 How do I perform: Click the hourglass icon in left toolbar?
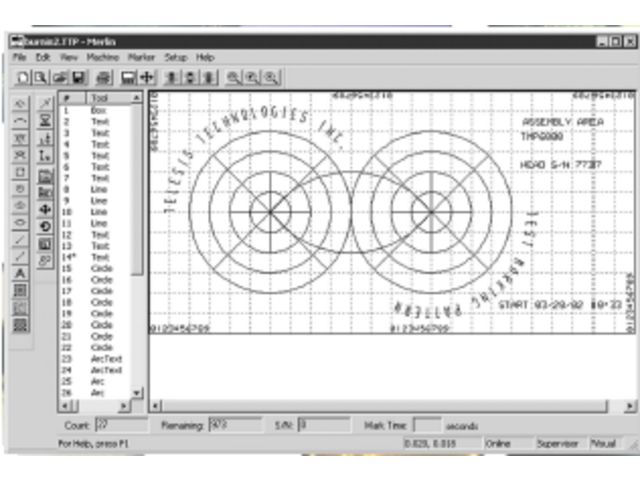(x=45, y=120)
